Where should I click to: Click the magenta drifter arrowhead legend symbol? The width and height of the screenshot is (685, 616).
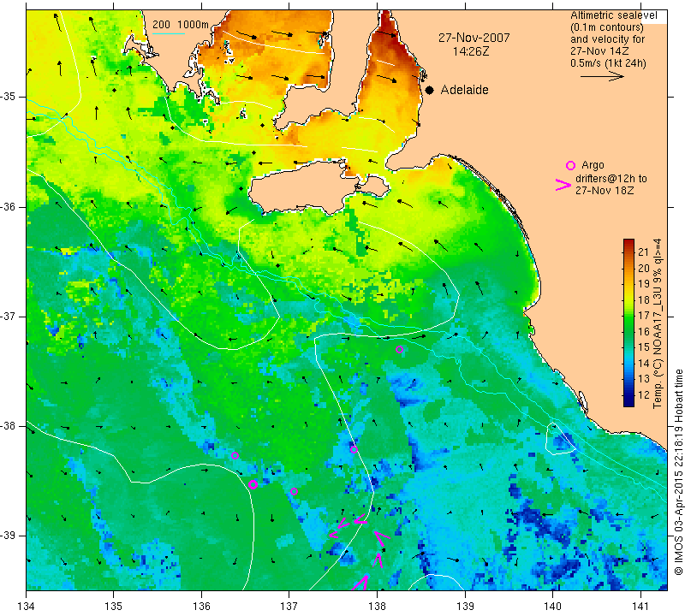point(563,185)
